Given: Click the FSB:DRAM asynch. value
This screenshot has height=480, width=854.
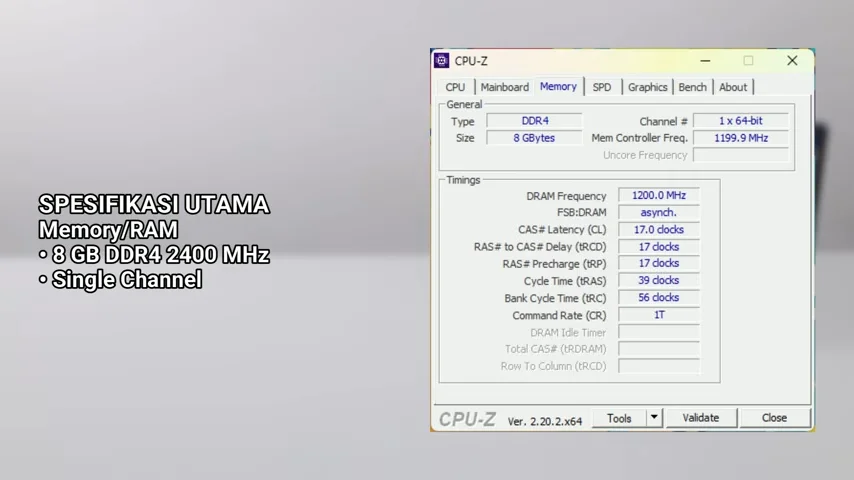Looking at the screenshot, I should [658, 212].
